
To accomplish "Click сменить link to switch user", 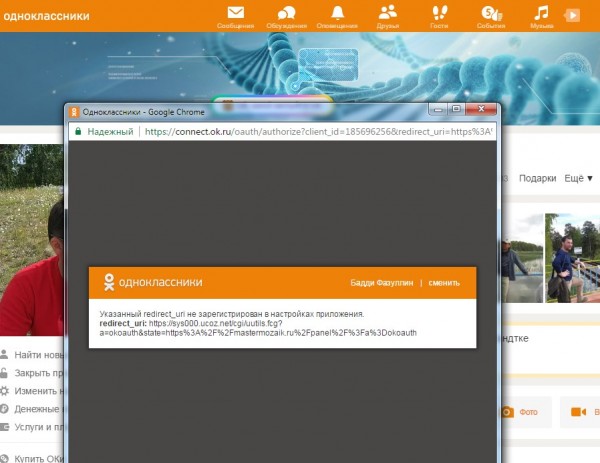I will point(444,283).
